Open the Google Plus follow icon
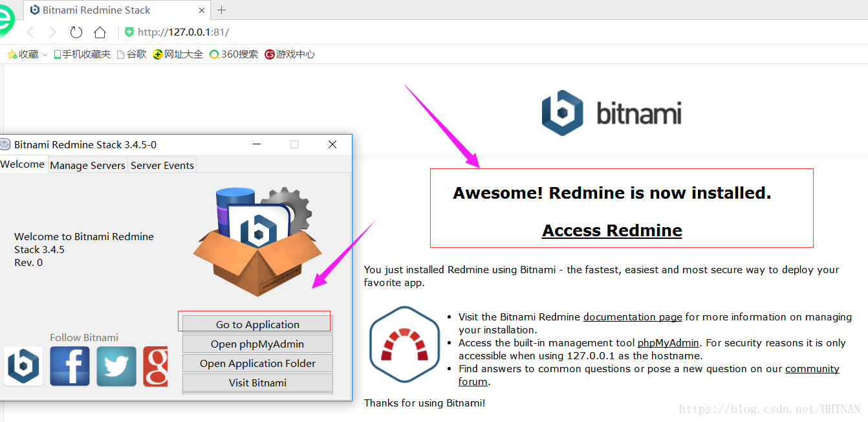This screenshot has width=868, height=422. [x=155, y=366]
